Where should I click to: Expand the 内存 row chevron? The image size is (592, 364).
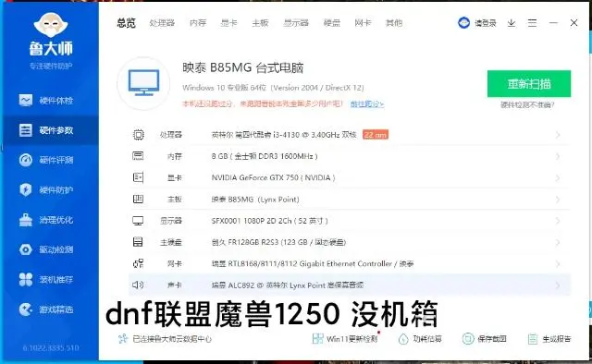pyautogui.click(x=558, y=156)
